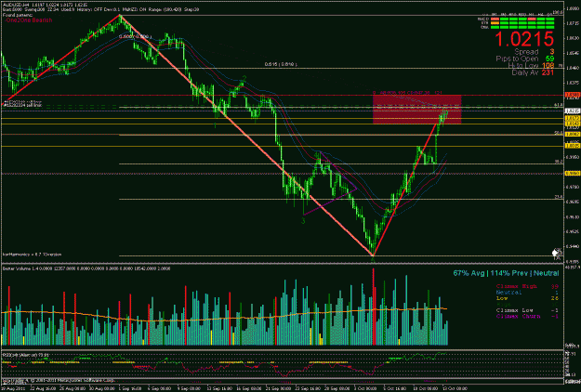The width and height of the screenshot is (581, 392).
Task: Click the RSI indicator label
Action: pyautogui.click(x=25, y=355)
